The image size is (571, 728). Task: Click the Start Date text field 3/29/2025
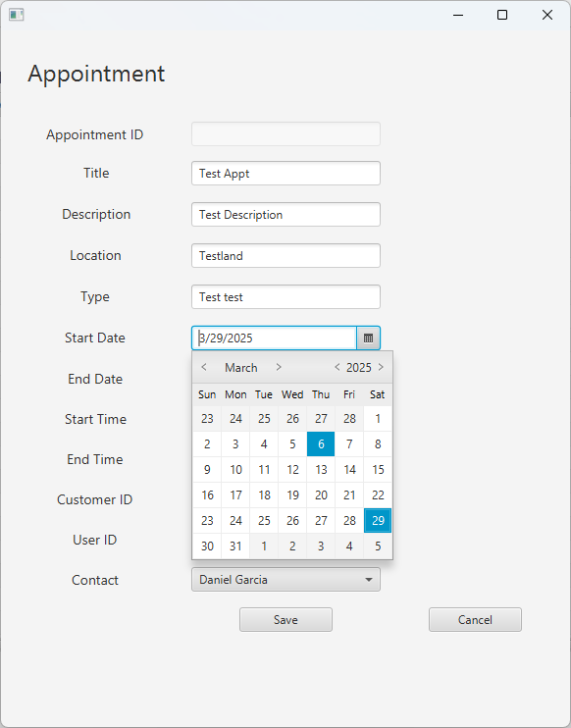(x=274, y=338)
